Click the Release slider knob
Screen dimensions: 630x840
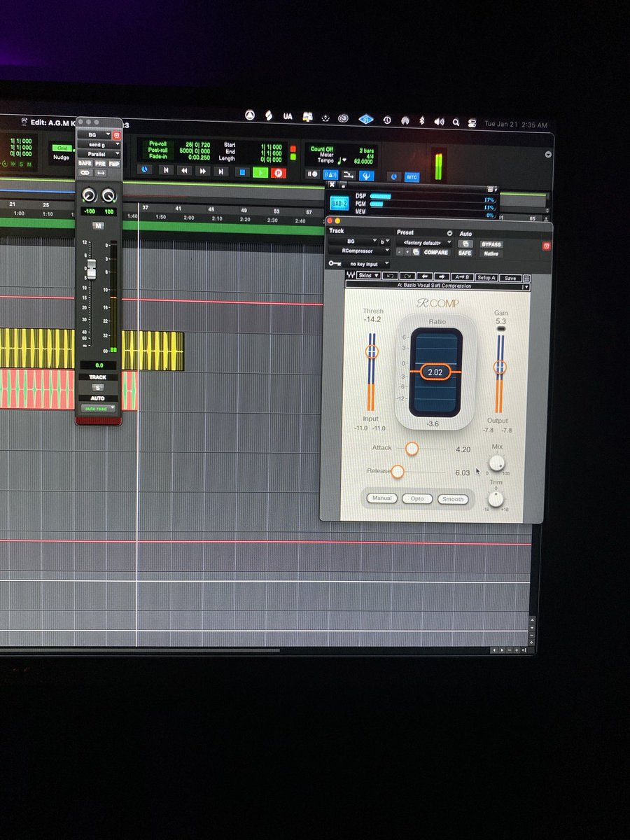[x=397, y=472]
